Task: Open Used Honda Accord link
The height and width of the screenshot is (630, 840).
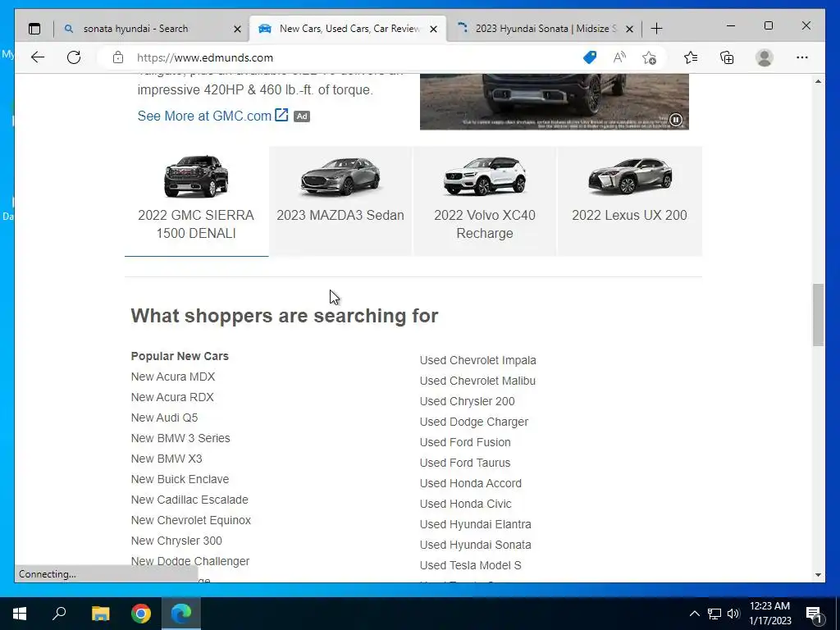Action: point(471,483)
